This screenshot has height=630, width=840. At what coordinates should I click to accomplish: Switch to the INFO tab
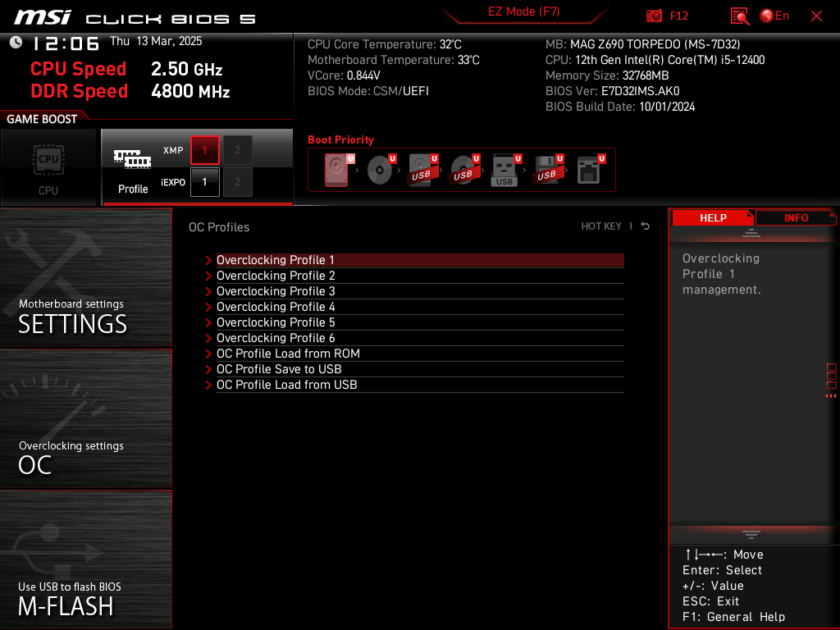click(x=796, y=218)
